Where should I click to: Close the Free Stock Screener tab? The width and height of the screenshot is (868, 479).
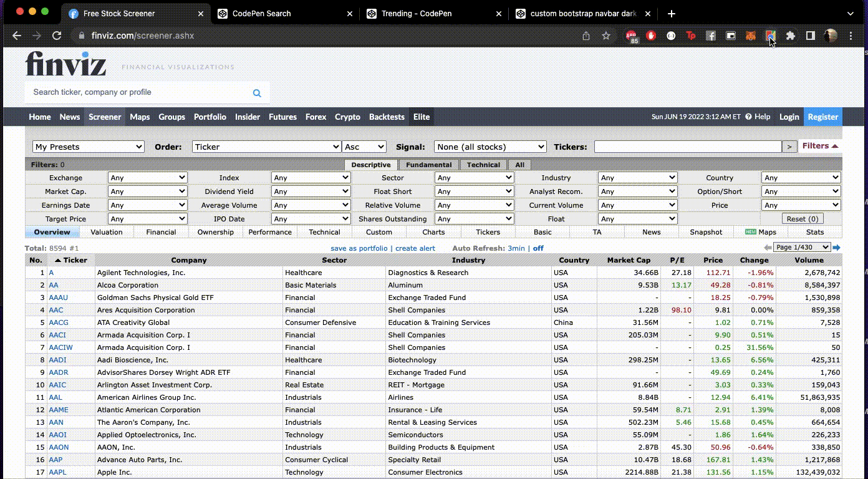(201, 13)
